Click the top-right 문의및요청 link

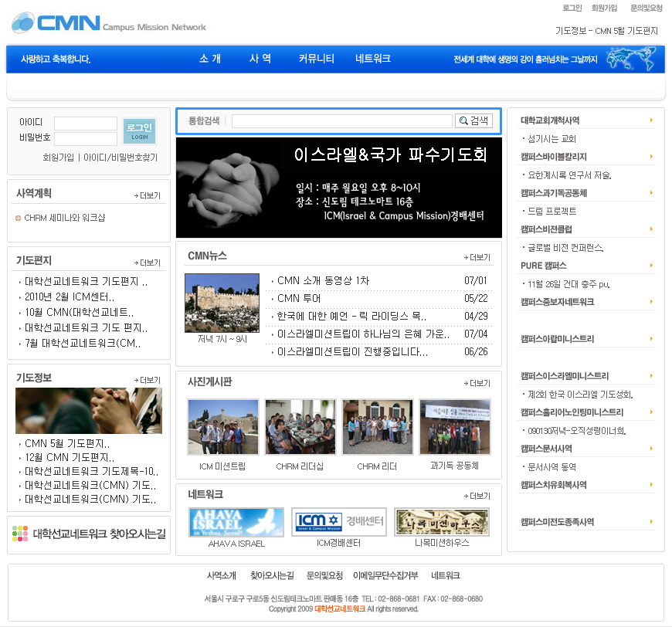point(647,8)
